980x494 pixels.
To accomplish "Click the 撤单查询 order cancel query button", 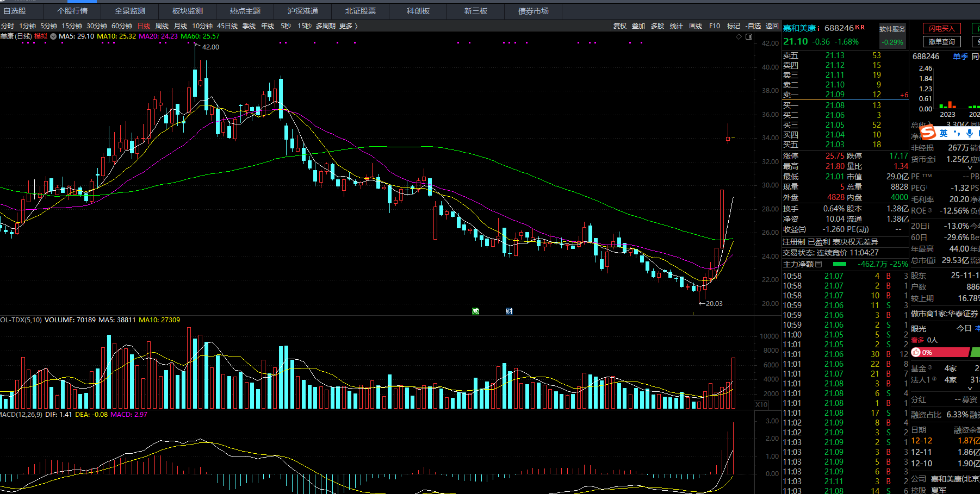I will click(x=942, y=41).
